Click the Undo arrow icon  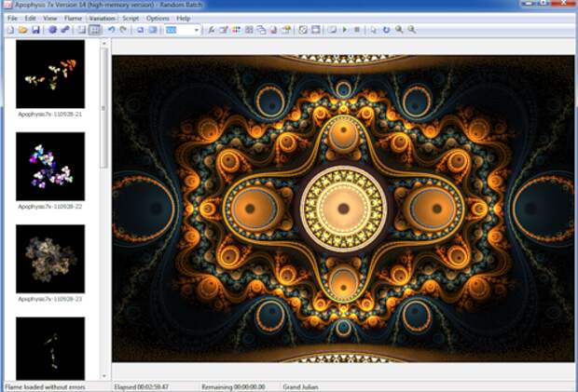tap(111, 30)
